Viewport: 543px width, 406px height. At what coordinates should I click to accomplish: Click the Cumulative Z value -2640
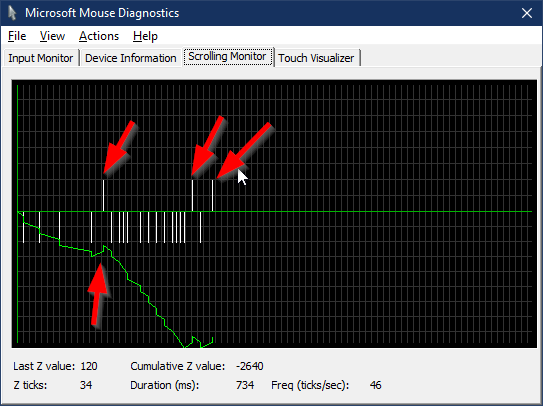[x=249, y=366]
